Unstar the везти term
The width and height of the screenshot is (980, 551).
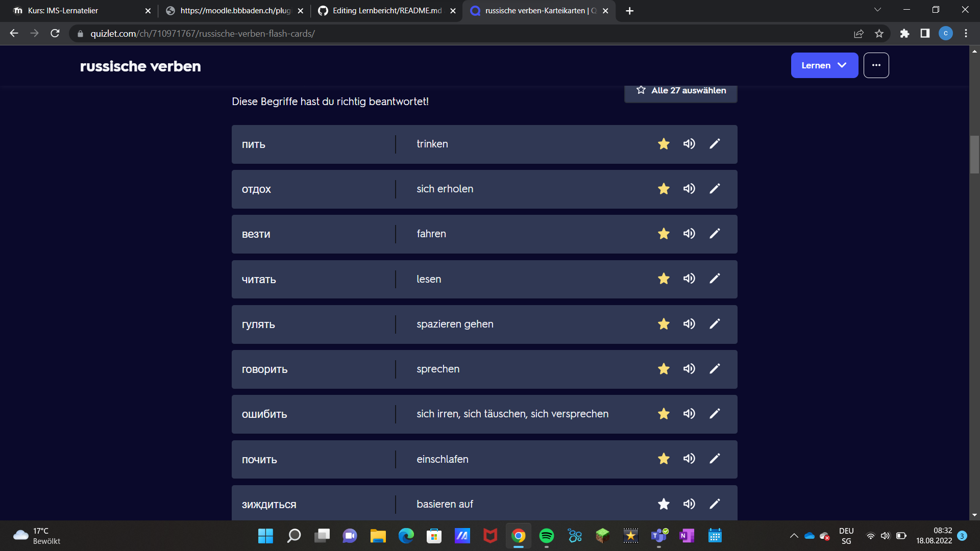[664, 234]
